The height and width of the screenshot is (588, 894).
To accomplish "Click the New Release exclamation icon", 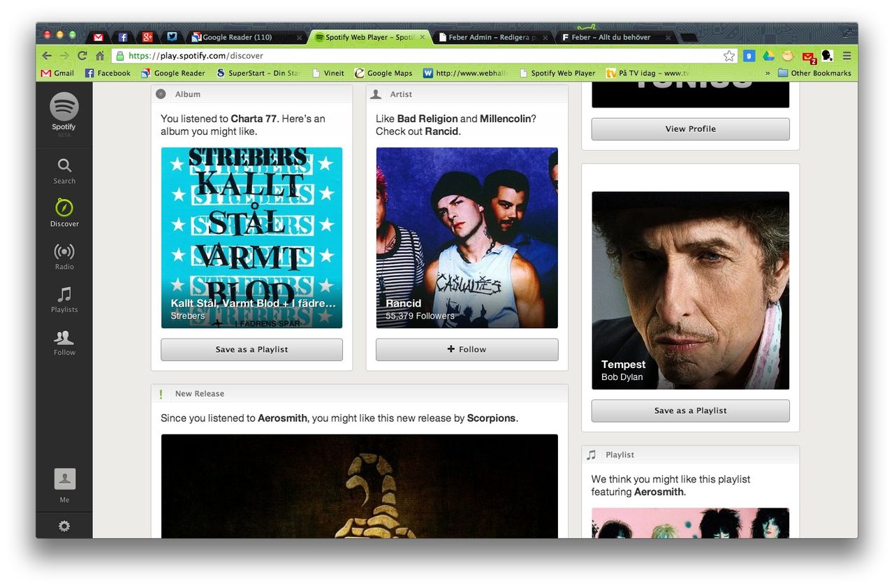I will coord(161,393).
